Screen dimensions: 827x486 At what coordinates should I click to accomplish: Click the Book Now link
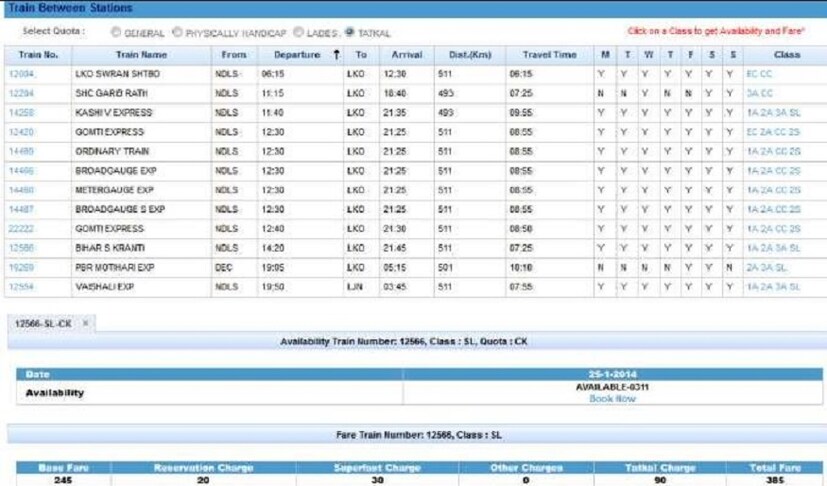[612, 399]
